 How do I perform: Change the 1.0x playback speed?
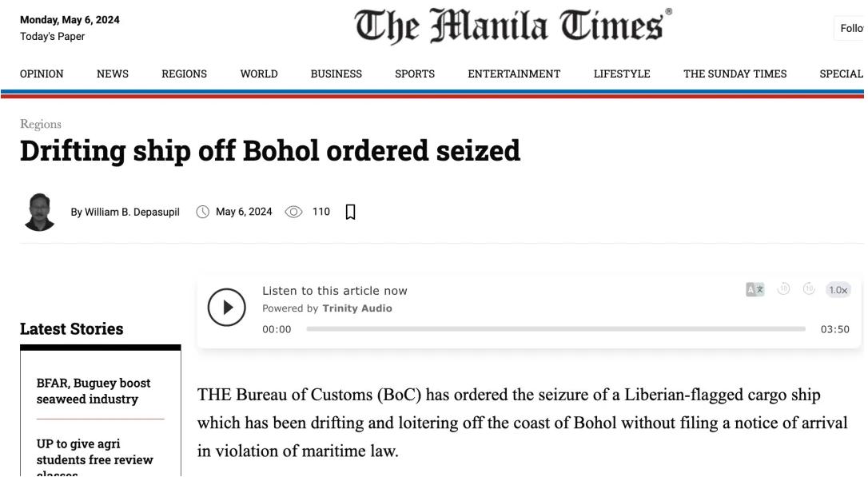pos(838,289)
